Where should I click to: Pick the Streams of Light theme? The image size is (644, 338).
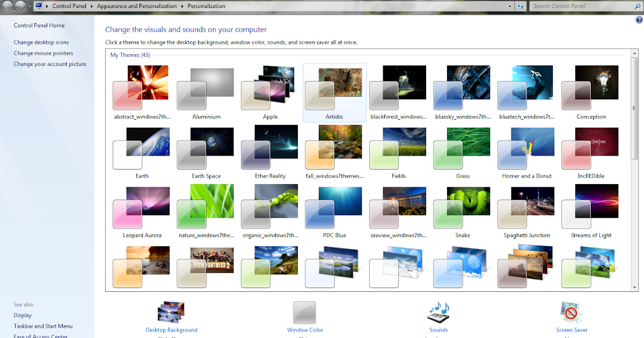point(591,212)
